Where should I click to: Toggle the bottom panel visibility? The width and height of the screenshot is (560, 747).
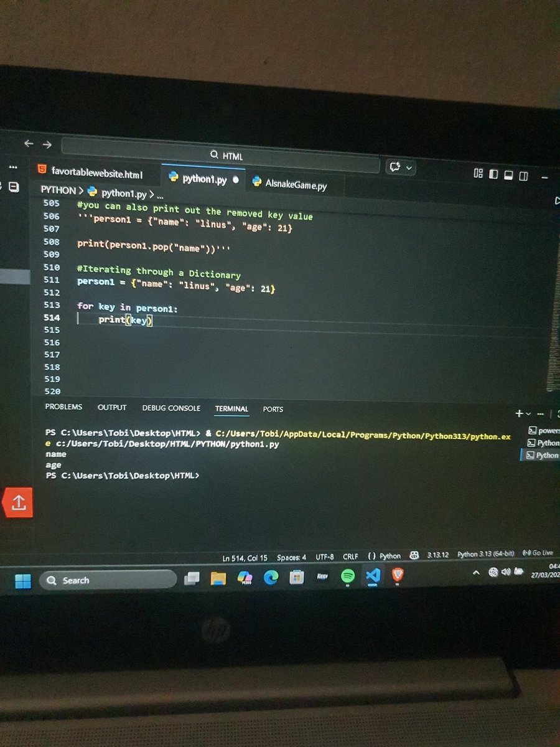point(508,176)
